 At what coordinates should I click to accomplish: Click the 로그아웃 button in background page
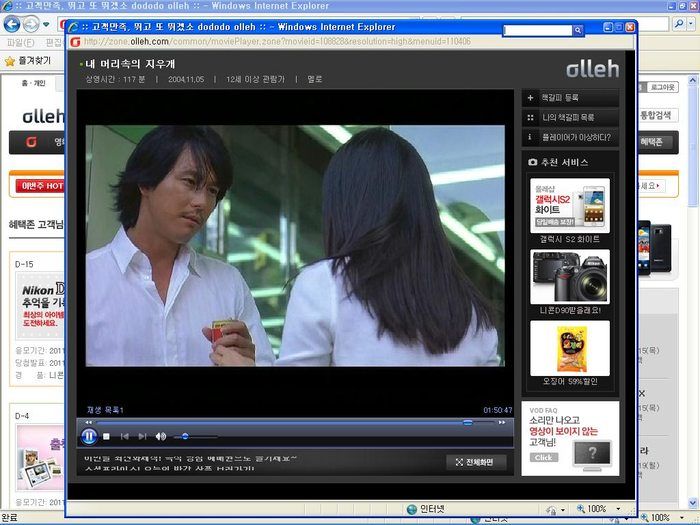(662, 87)
